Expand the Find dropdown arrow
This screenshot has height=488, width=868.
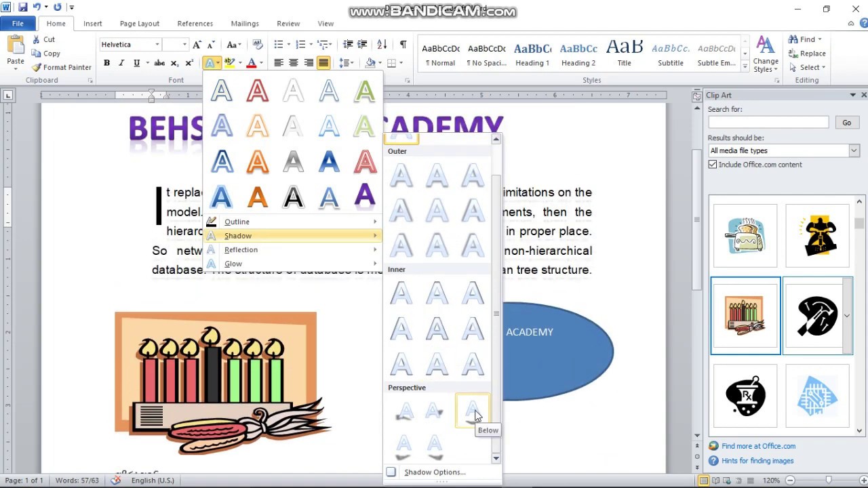coord(820,39)
